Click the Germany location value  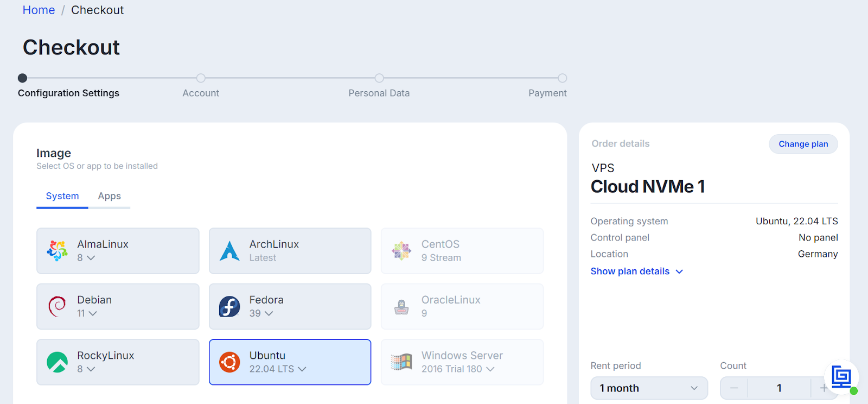[x=818, y=254]
